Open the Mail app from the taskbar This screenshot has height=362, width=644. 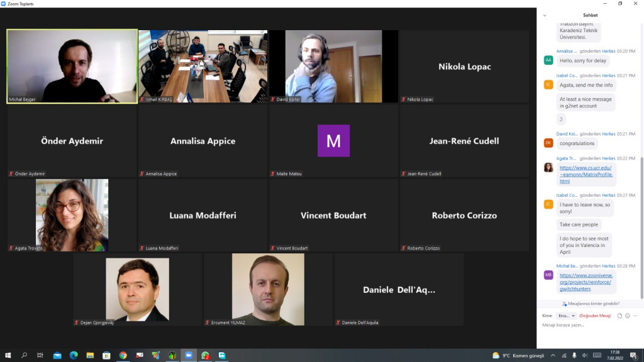[57, 356]
